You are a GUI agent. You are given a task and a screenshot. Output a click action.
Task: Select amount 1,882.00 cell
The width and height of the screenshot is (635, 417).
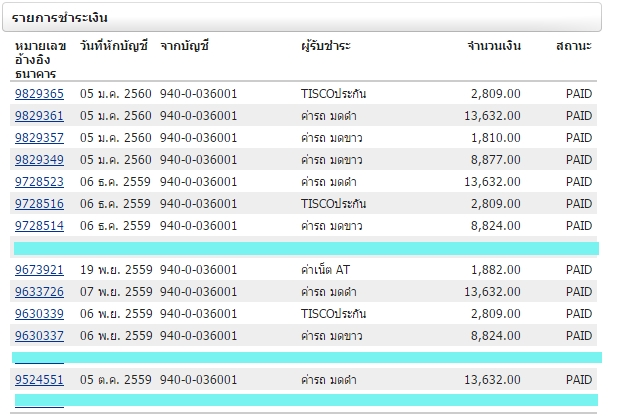(x=496, y=270)
